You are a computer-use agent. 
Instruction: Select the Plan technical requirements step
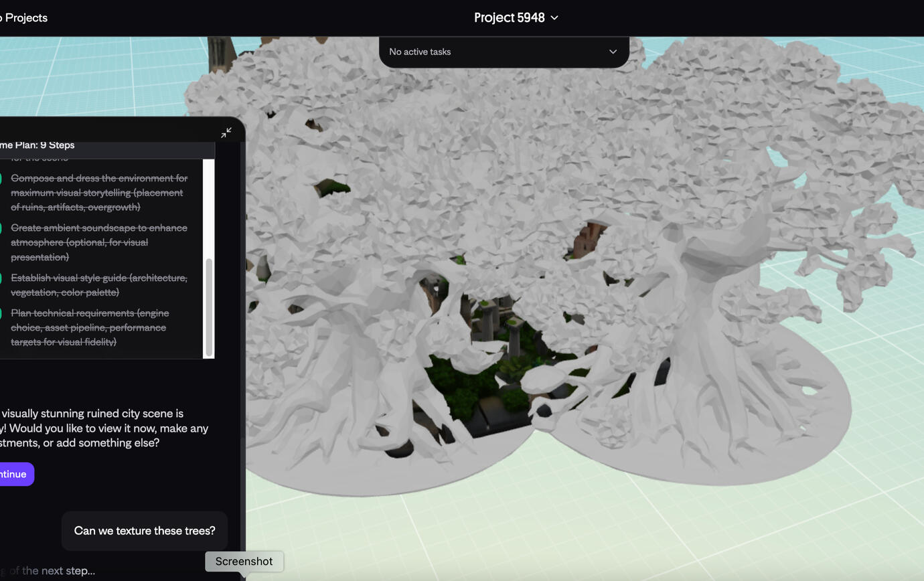pos(90,327)
